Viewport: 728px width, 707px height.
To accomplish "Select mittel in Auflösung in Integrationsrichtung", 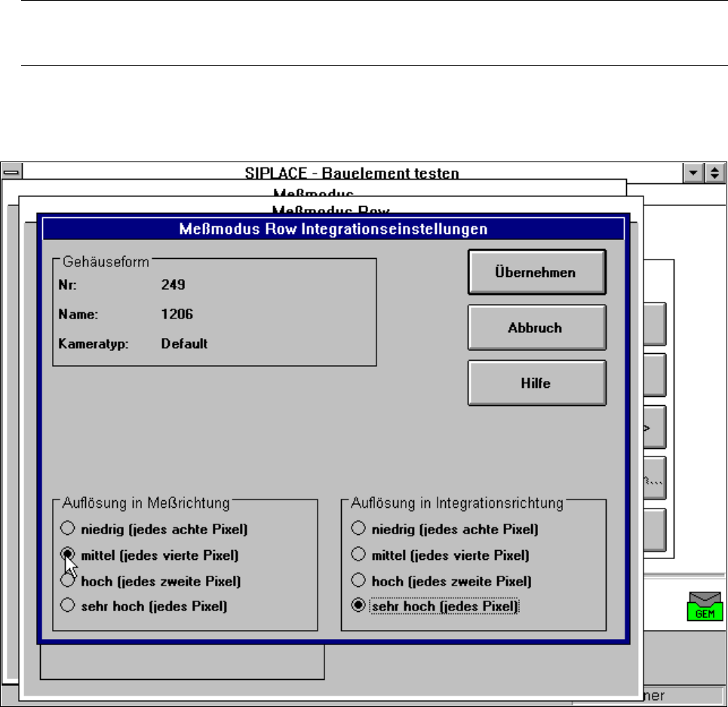I will pyautogui.click(x=441, y=555).
